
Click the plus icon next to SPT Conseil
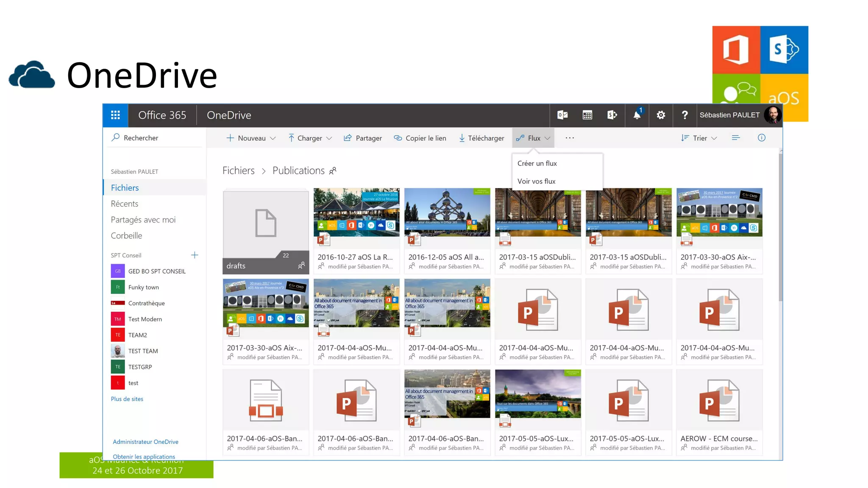click(x=195, y=255)
